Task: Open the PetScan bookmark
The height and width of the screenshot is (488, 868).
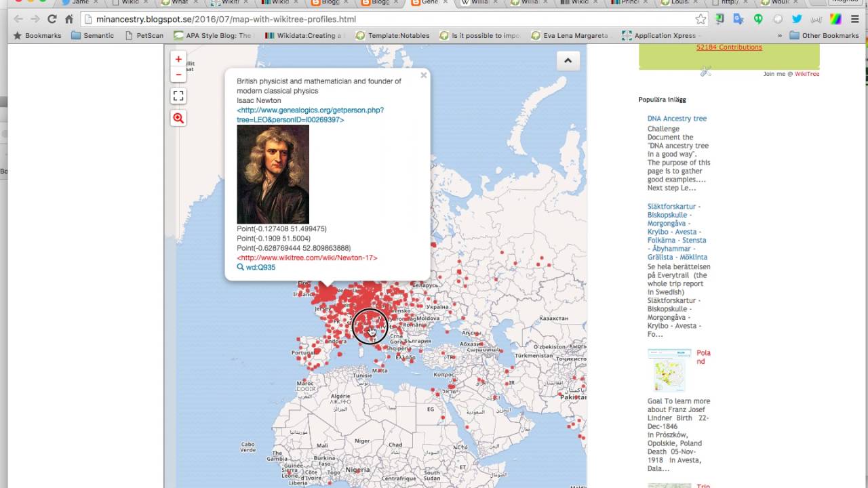Action: [144, 35]
